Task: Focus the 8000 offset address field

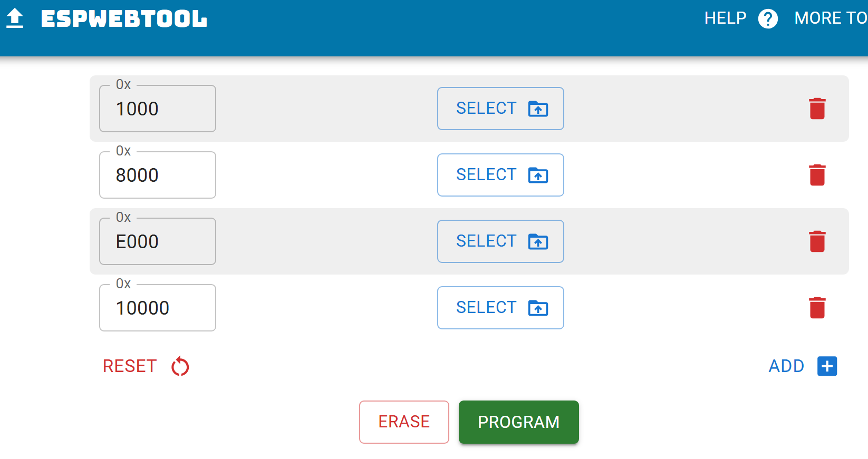Action: [158, 175]
